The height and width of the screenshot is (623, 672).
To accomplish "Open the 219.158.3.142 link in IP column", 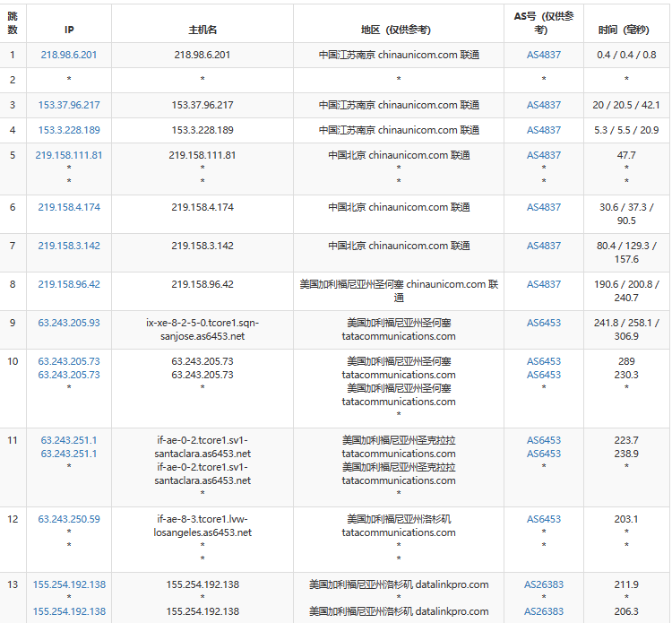I will click(69, 246).
